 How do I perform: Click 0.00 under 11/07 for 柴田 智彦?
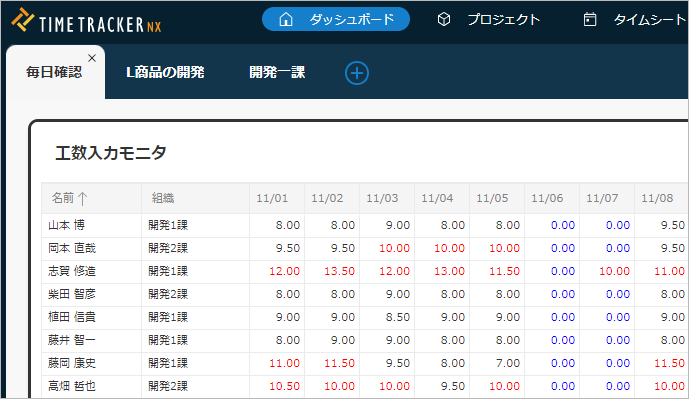coord(618,294)
